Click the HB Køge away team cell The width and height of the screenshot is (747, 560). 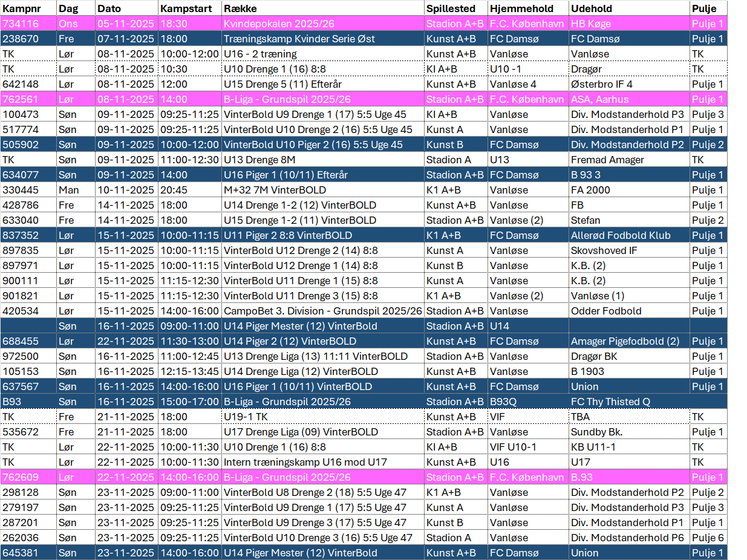click(591, 24)
